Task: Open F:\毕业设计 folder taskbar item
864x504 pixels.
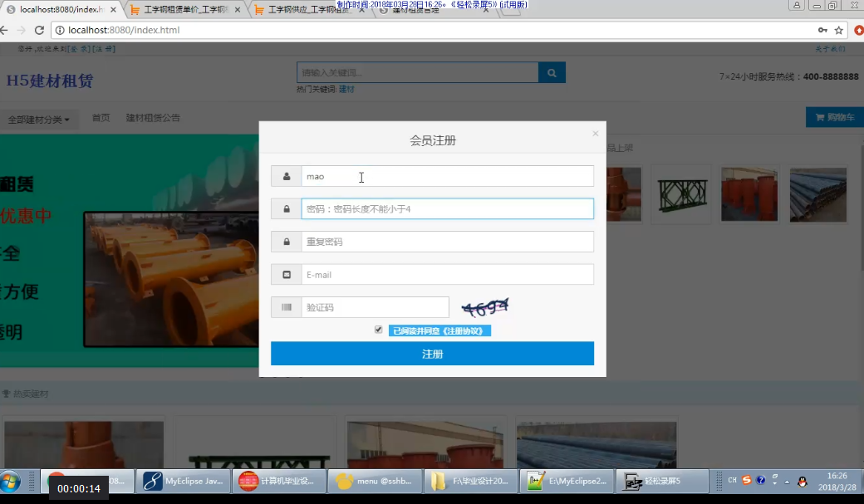Action: coord(470,482)
